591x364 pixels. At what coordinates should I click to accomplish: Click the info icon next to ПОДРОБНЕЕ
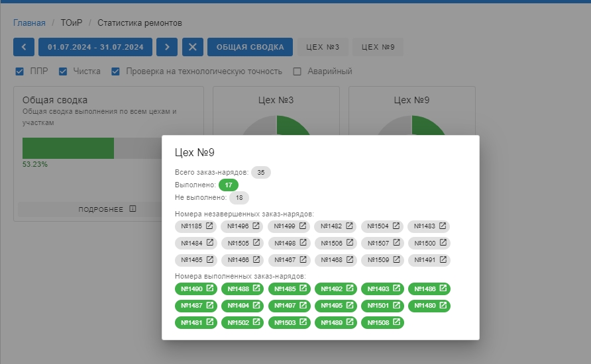pos(133,209)
